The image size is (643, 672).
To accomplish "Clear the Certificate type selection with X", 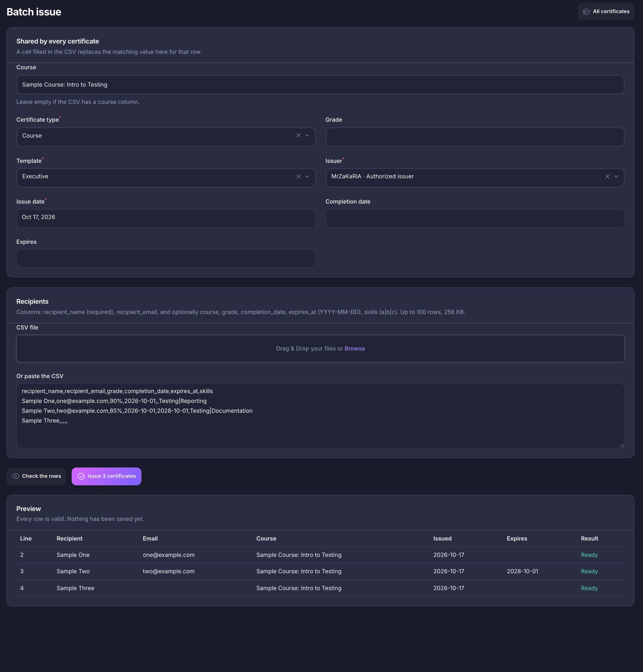I will (x=298, y=135).
